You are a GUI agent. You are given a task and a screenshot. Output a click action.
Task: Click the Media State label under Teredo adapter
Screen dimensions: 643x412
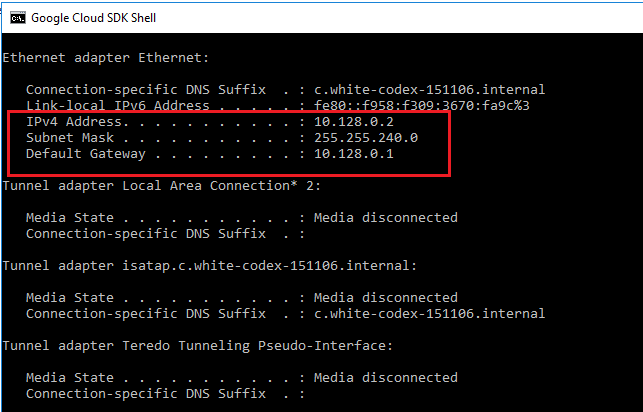click(69, 377)
